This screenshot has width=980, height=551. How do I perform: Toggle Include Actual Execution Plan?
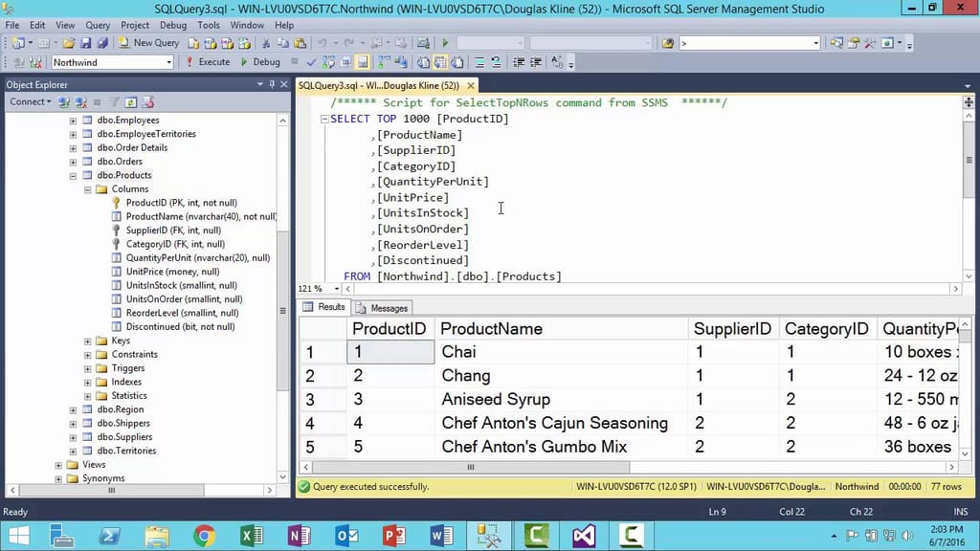pos(364,62)
